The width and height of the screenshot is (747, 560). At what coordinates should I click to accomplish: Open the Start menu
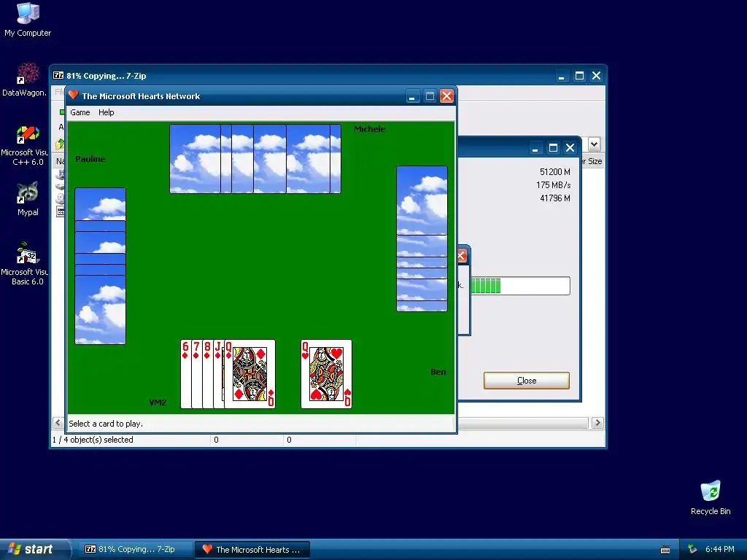coord(34,549)
